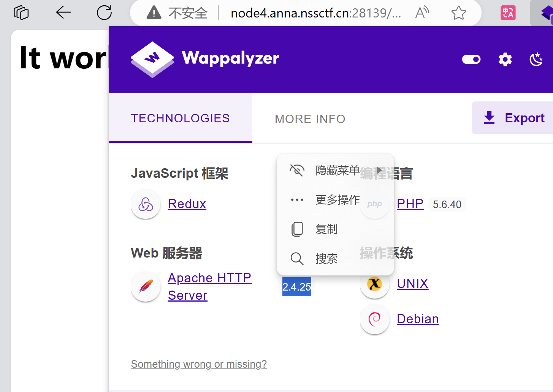Screen dimensions: 553x392
Task: Click the not-secure warning icon
Action: (154, 13)
